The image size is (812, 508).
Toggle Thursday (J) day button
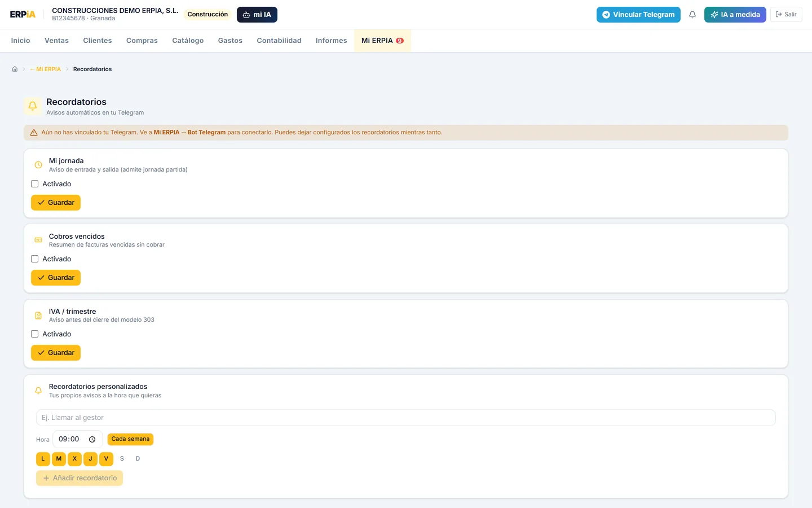click(90, 459)
